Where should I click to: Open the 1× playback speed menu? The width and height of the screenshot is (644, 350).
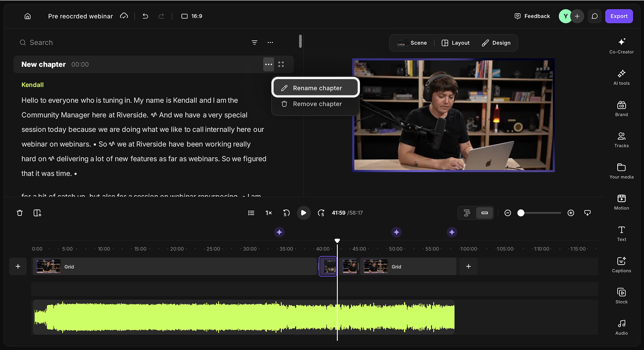[269, 213]
